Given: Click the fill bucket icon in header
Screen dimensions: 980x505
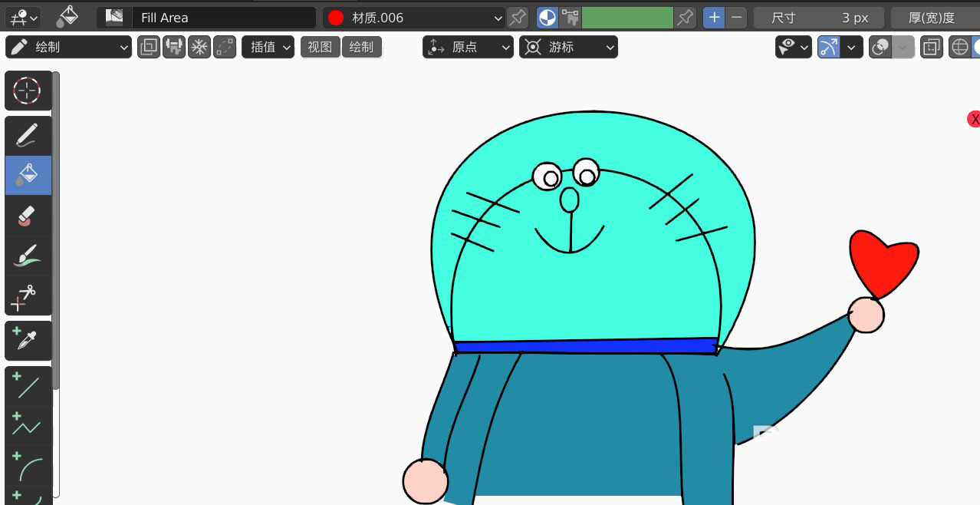Looking at the screenshot, I should click(x=68, y=17).
